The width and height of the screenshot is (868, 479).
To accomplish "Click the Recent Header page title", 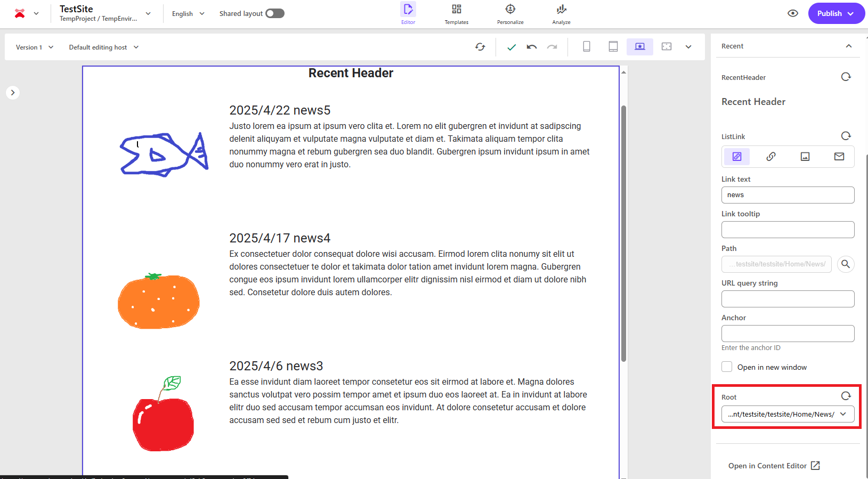I will coord(351,73).
